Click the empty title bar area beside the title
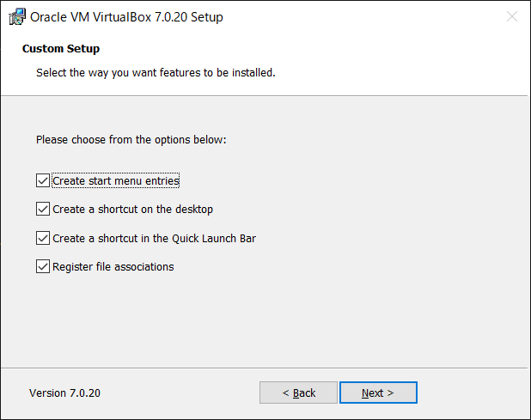The width and height of the screenshot is (531, 420). [x=356, y=16]
